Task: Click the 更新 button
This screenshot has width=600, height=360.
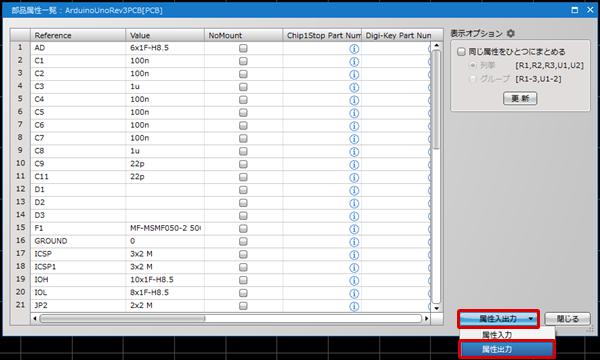Action: coord(520,98)
